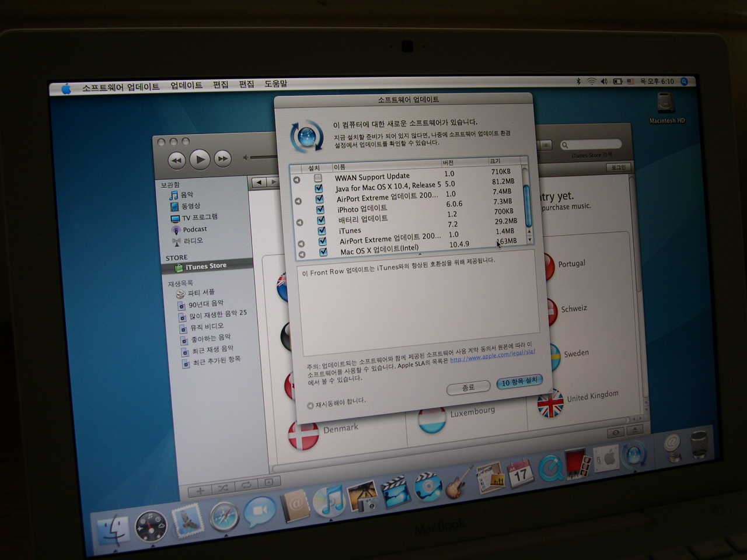Enable the WWAN Support Update checkbox
Screen dimensions: 747x560
point(318,178)
